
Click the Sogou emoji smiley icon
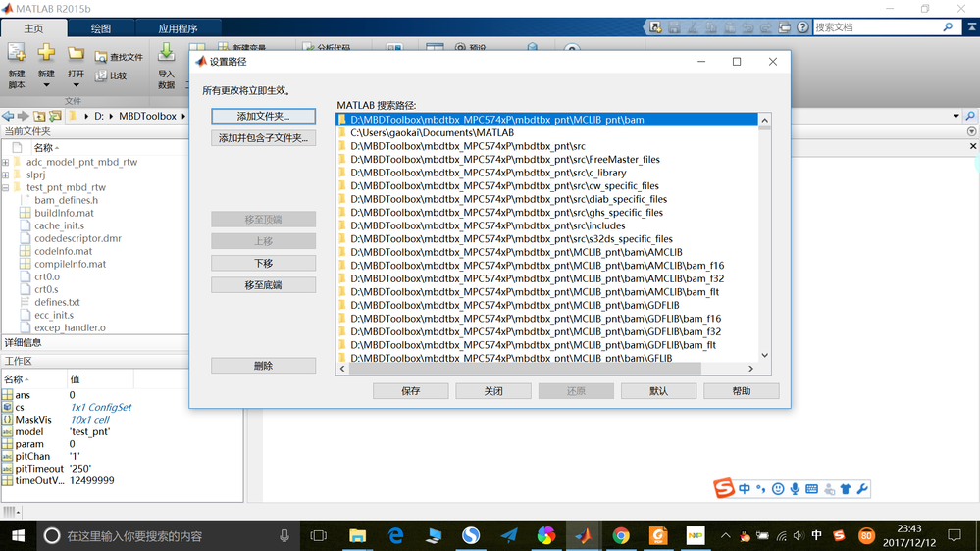[778, 489]
